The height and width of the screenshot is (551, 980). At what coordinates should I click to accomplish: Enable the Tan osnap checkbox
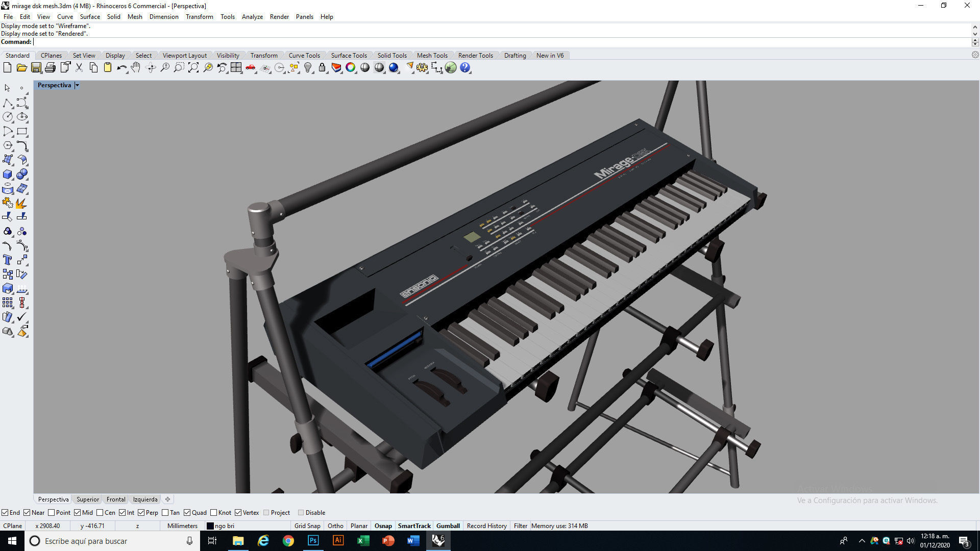coord(165,513)
